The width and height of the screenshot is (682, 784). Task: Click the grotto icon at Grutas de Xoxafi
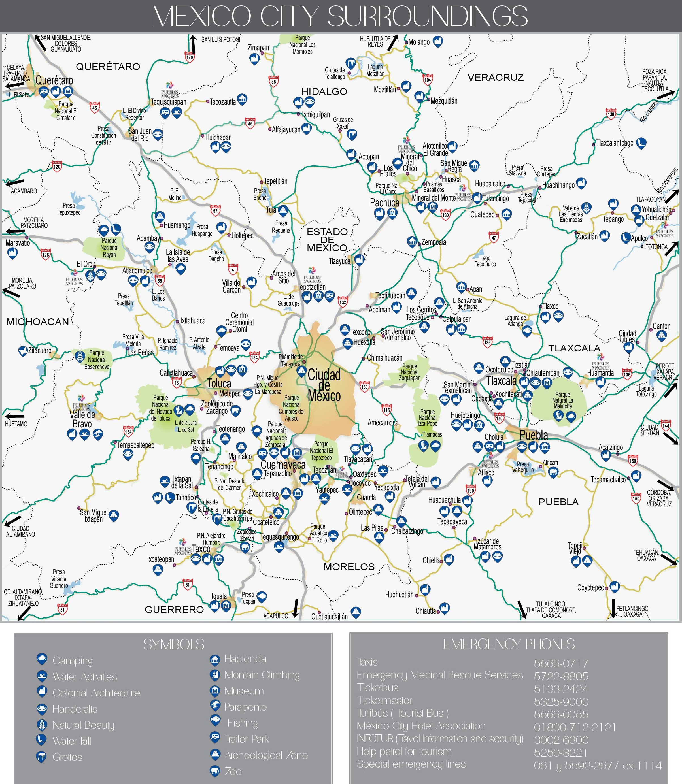[352, 135]
